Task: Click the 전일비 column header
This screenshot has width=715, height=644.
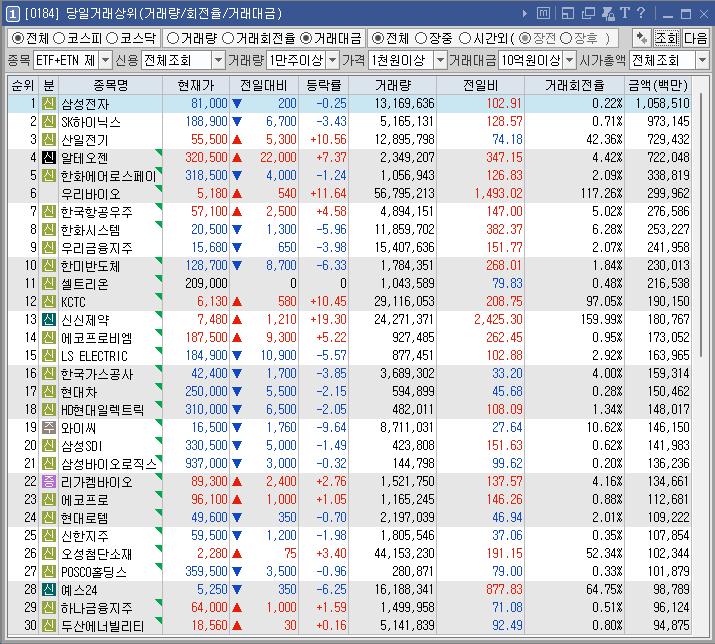Action: tap(480, 85)
